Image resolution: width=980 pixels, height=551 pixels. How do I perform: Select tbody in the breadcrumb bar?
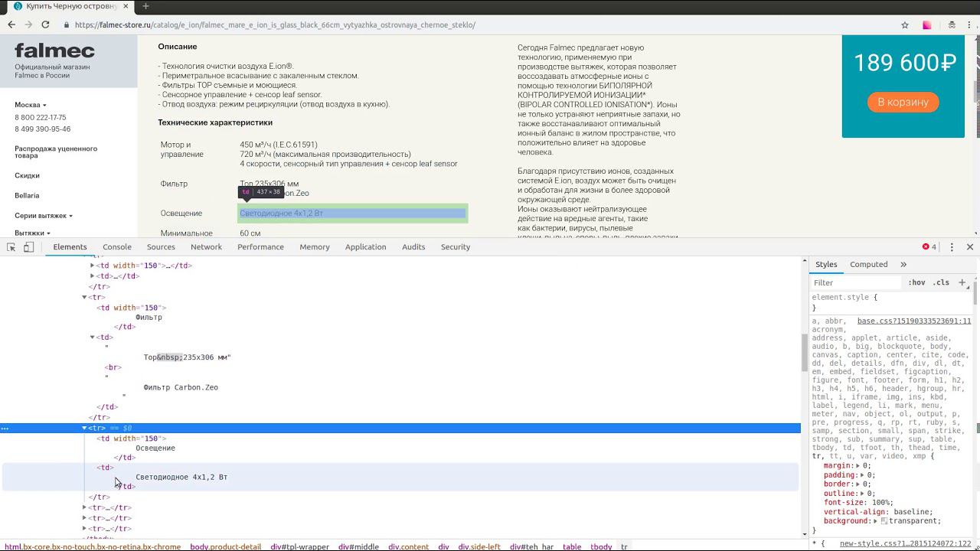pos(601,547)
